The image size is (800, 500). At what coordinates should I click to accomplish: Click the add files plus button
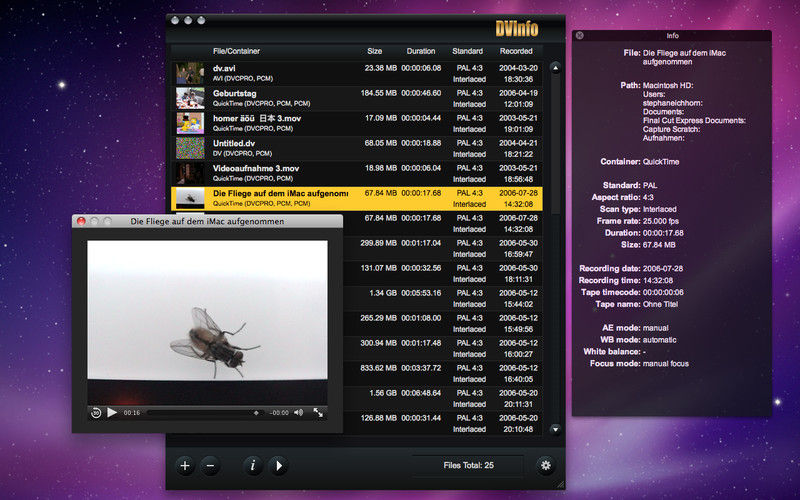[185, 465]
